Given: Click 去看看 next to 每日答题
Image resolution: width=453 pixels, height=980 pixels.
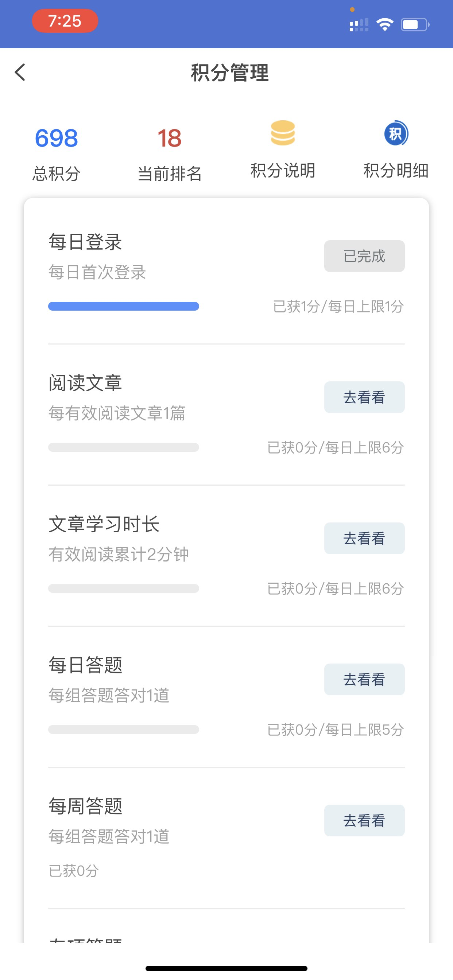Looking at the screenshot, I should click(x=364, y=680).
